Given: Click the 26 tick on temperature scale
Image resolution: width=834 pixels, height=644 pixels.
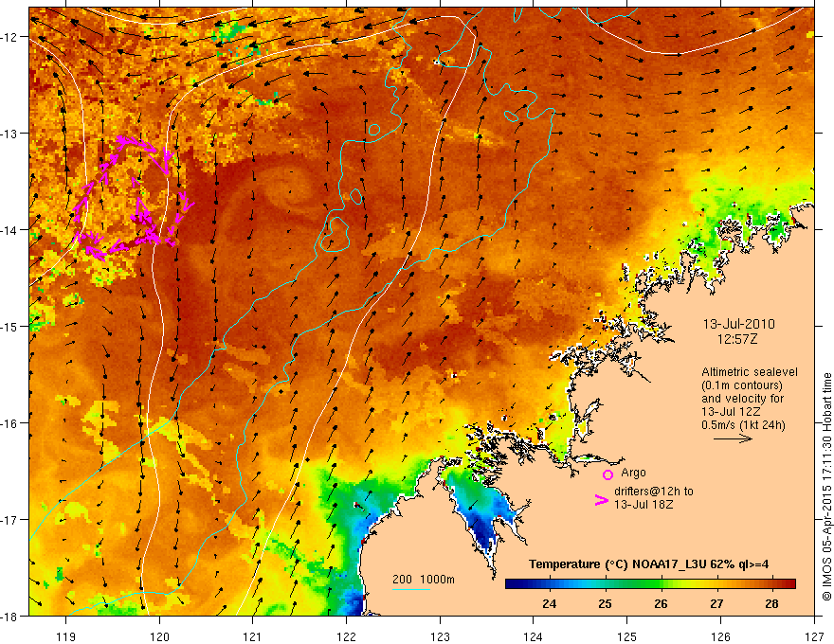Looking at the screenshot, I should point(661,603).
